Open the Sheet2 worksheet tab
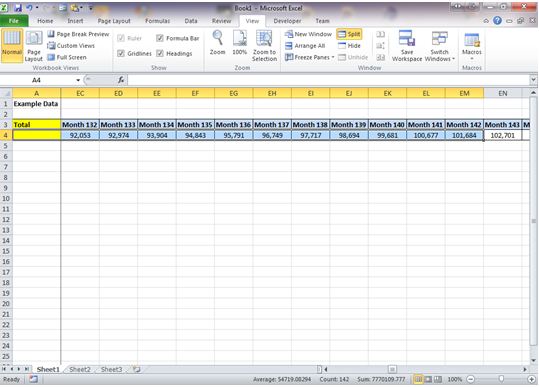This screenshot has width=539, height=387. point(80,369)
